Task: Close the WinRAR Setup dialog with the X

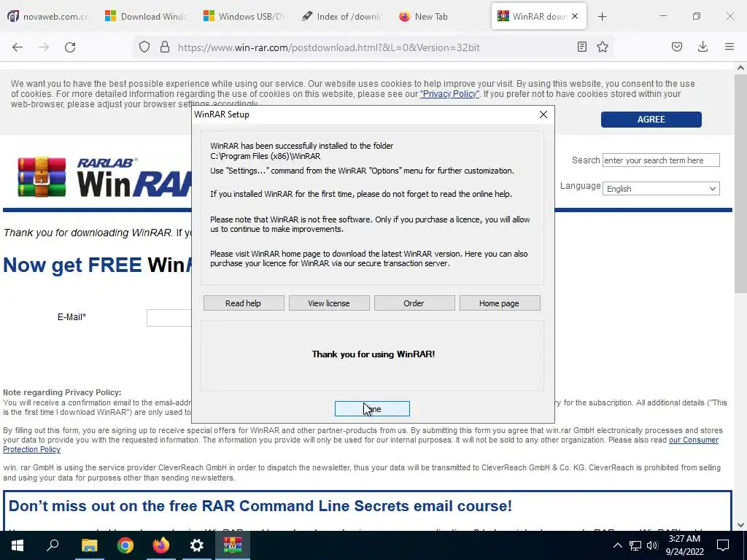Action: click(x=543, y=114)
